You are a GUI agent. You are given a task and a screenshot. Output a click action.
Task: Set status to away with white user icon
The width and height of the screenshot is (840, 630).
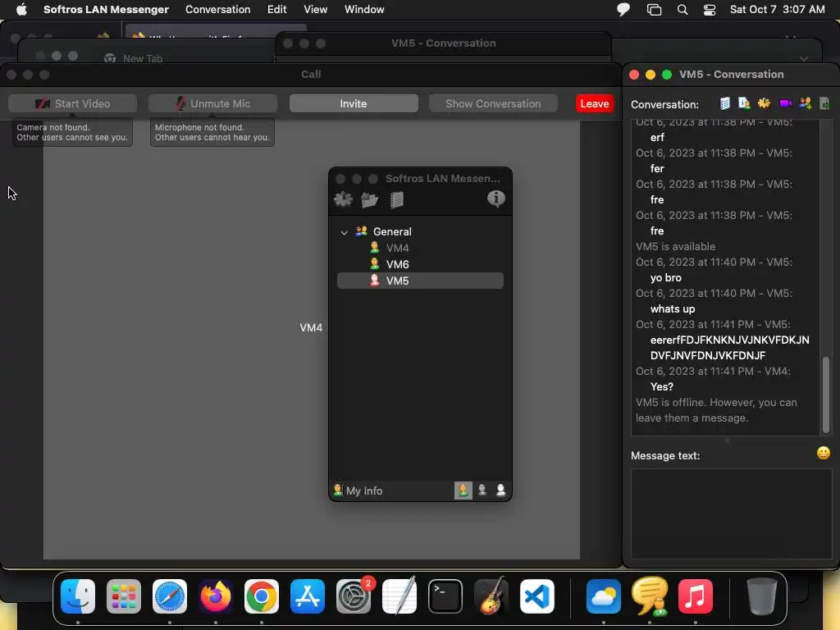click(501, 491)
